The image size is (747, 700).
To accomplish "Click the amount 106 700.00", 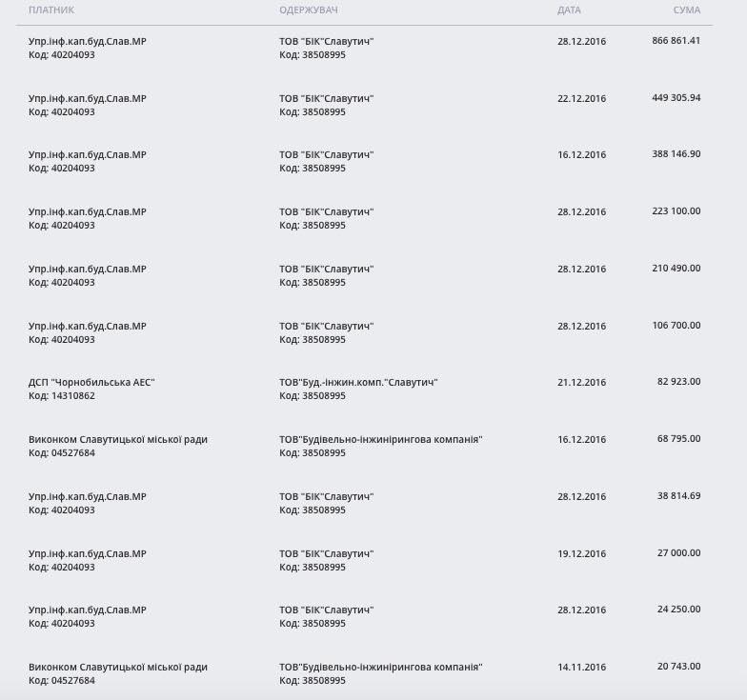I will click(676, 326).
